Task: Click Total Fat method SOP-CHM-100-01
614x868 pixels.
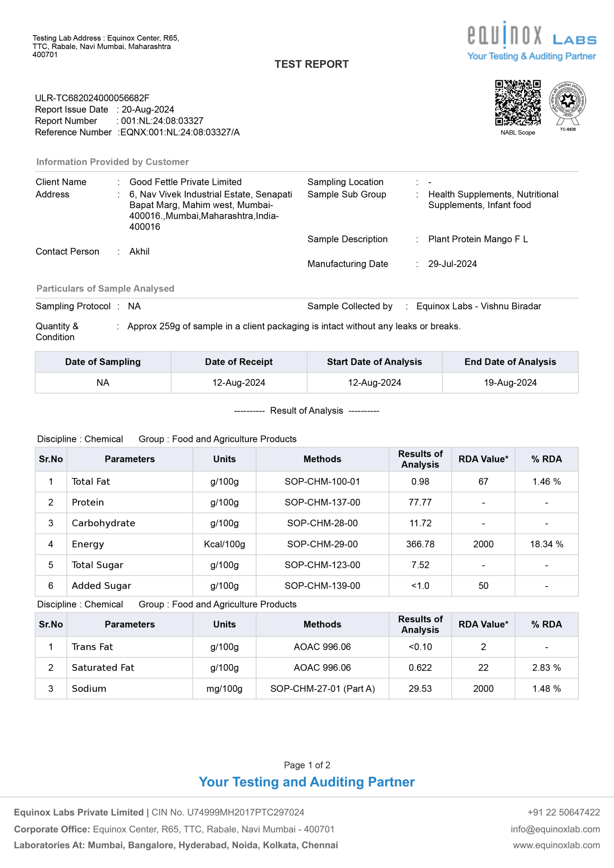Action: click(322, 481)
